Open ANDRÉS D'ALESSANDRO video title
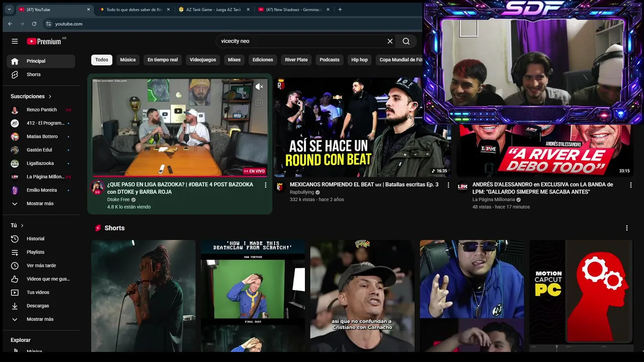 tap(542, 188)
